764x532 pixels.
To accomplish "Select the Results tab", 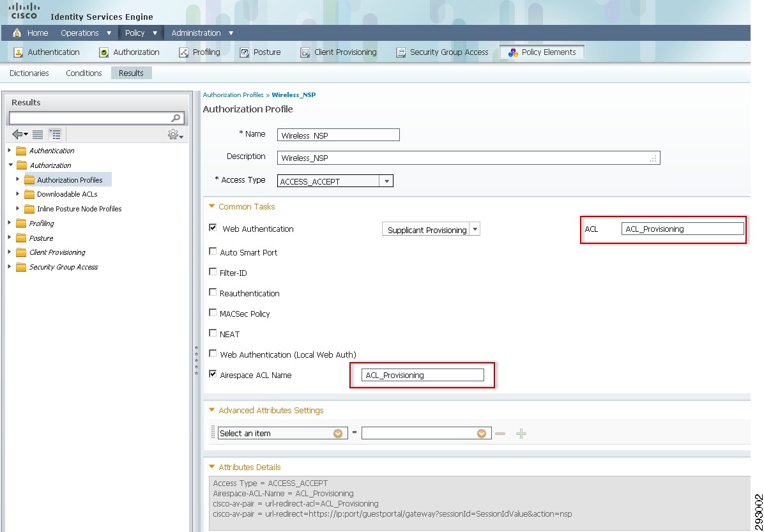I will point(131,73).
